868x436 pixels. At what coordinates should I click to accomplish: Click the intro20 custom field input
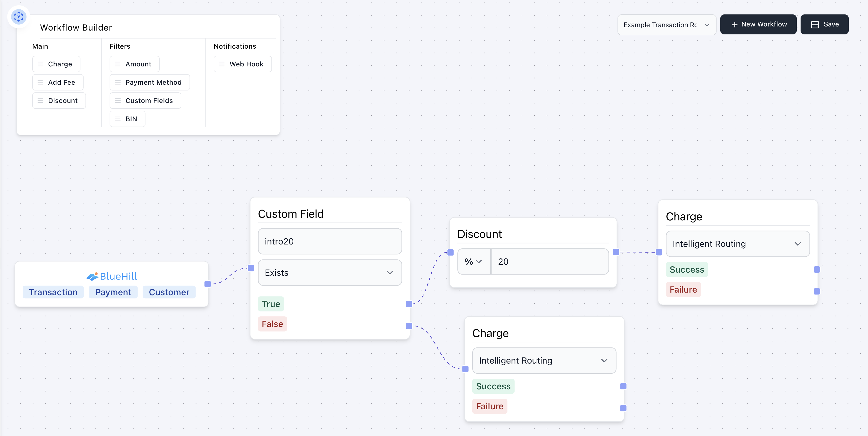[x=330, y=241]
